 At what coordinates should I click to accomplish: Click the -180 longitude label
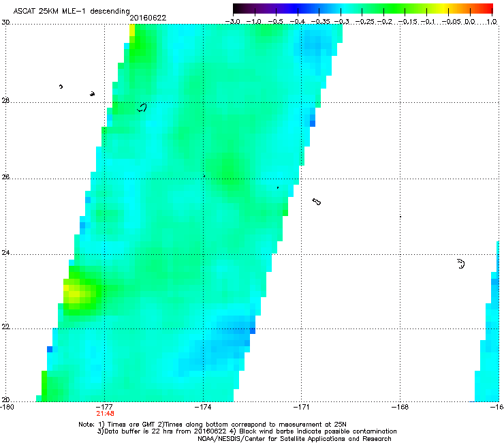coord(7,407)
